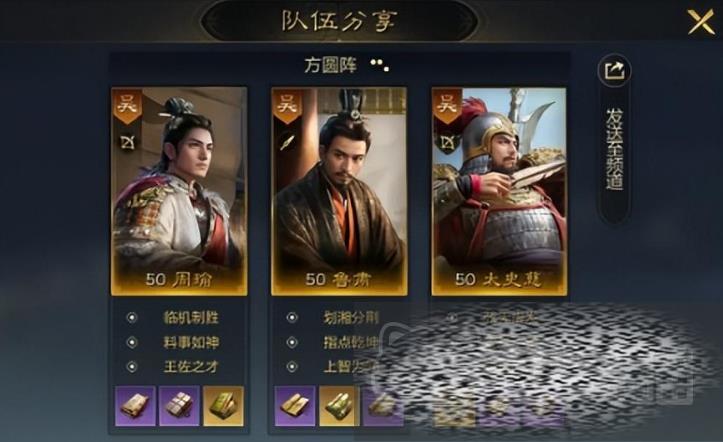Open Lu Su's first skill entry
Viewport: 723px width, 442px height.
point(350,318)
